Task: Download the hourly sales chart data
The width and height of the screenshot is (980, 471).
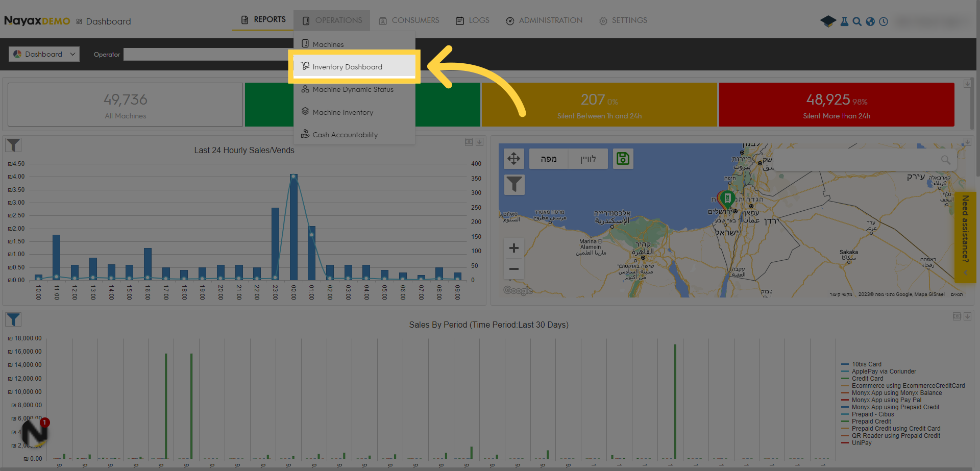Action: 479,142
